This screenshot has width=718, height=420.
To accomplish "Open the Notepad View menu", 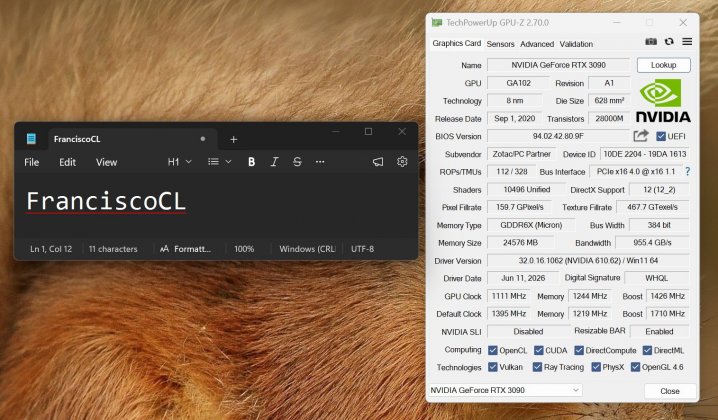I will (106, 162).
